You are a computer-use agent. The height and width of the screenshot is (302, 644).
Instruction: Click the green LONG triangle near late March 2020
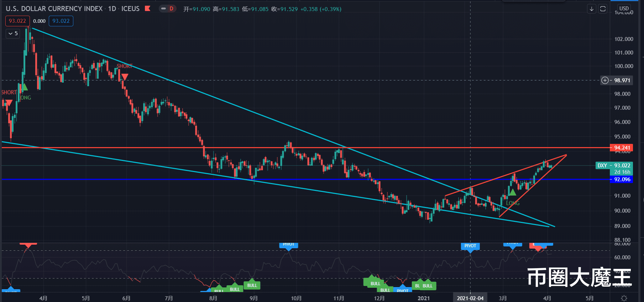click(x=24, y=87)
